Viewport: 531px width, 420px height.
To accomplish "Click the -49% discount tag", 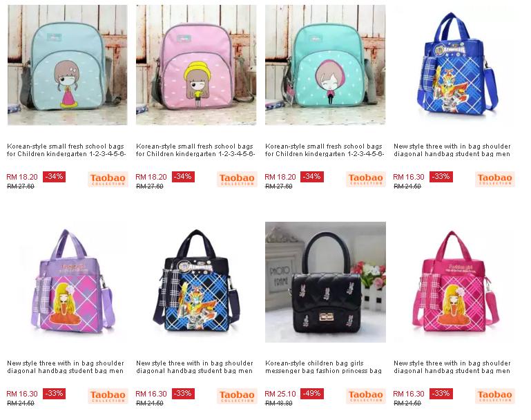I will click(312, 394).
